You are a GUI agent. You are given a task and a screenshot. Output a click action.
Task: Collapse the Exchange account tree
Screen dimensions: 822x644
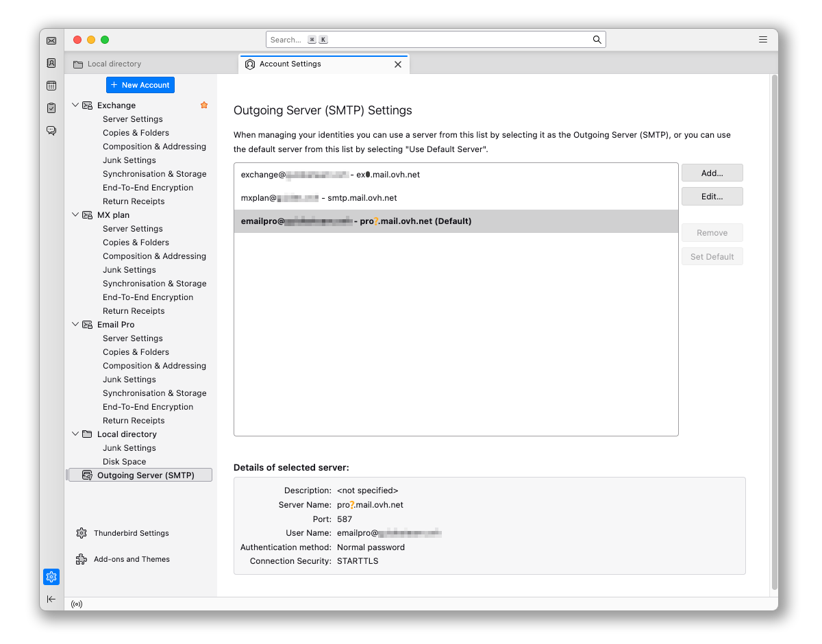point(75,106)
